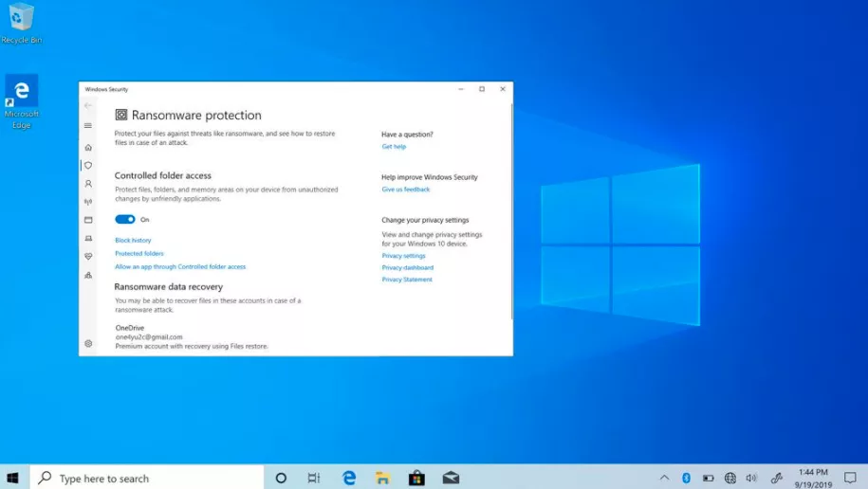Viewport: 868px width, 489px height.
Task: Open Protected folders link
Action: tap(139, 253)
